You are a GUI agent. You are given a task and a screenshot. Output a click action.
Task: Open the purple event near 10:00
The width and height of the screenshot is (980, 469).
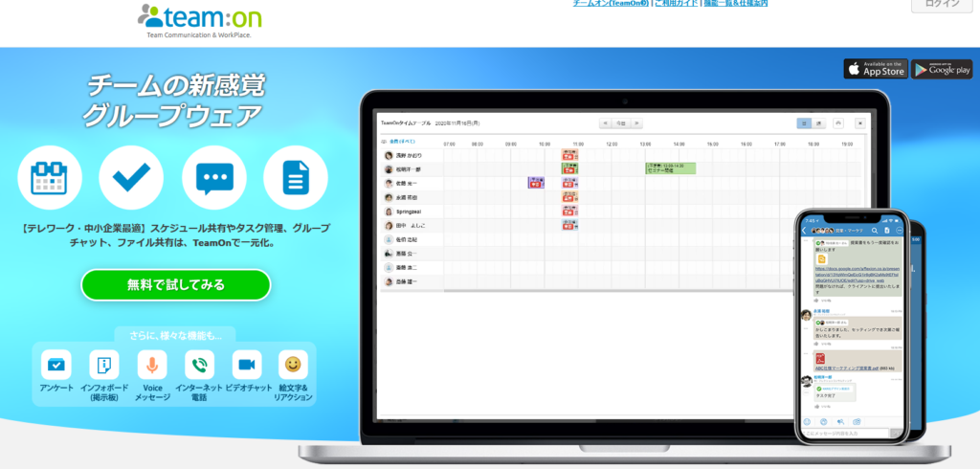point(536,183)
